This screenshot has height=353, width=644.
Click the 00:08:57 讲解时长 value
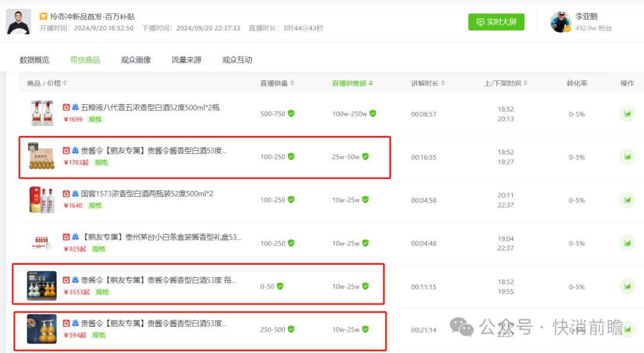pyautogui.click(x=423, y=114)
